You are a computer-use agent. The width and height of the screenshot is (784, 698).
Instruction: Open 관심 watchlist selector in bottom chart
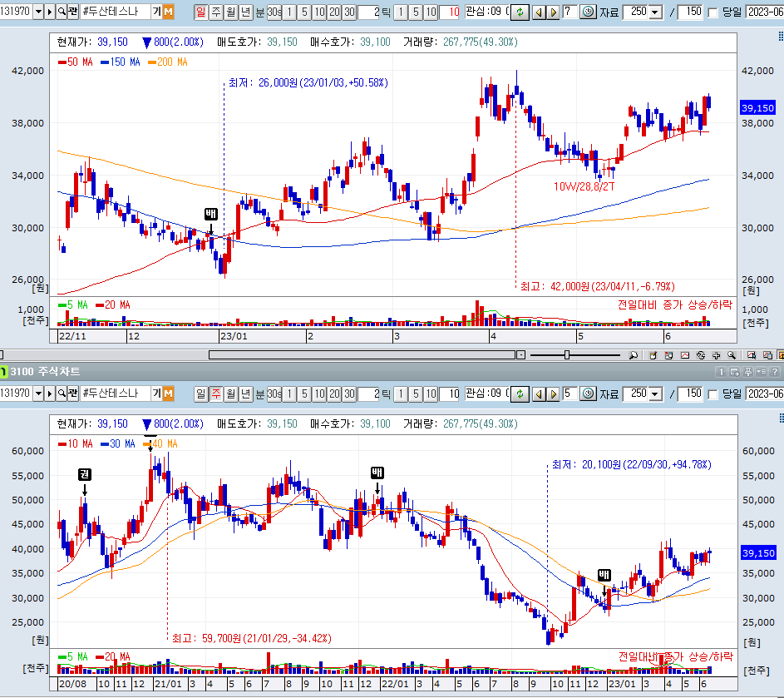pyautogui.click(x=486, y=393)
